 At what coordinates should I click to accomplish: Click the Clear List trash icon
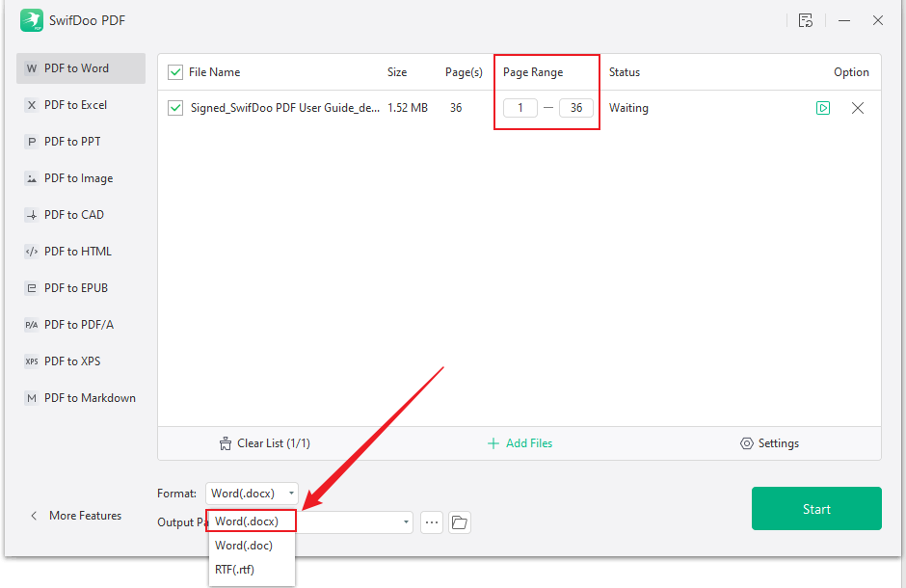tap(226, 443)
